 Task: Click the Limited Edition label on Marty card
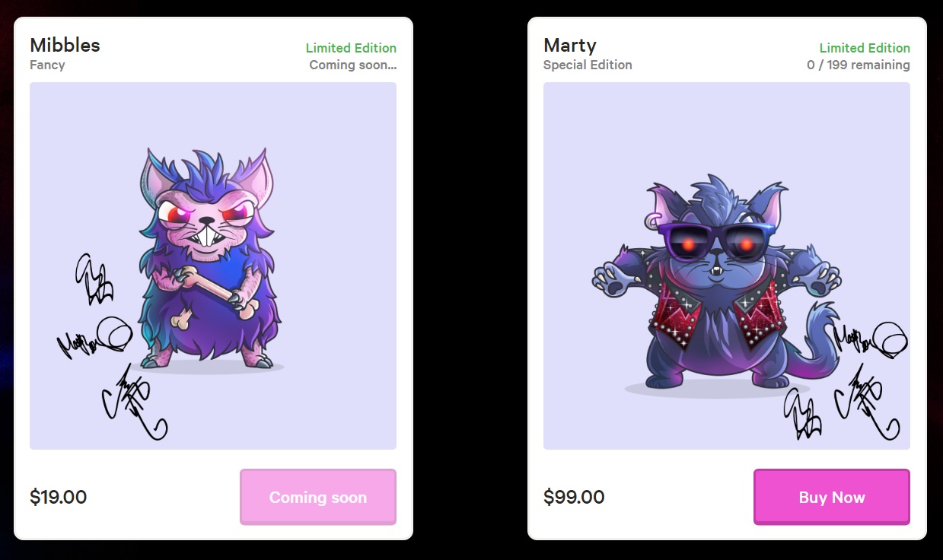click(x=865, y=48)
